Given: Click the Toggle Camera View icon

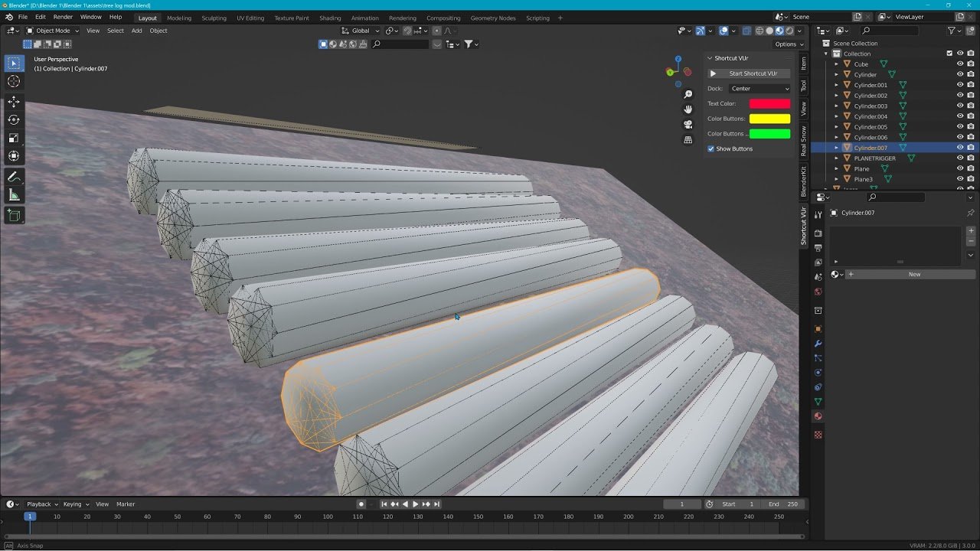Looking at the screenshot, I should pyautogui.click(x=688, y=124).
